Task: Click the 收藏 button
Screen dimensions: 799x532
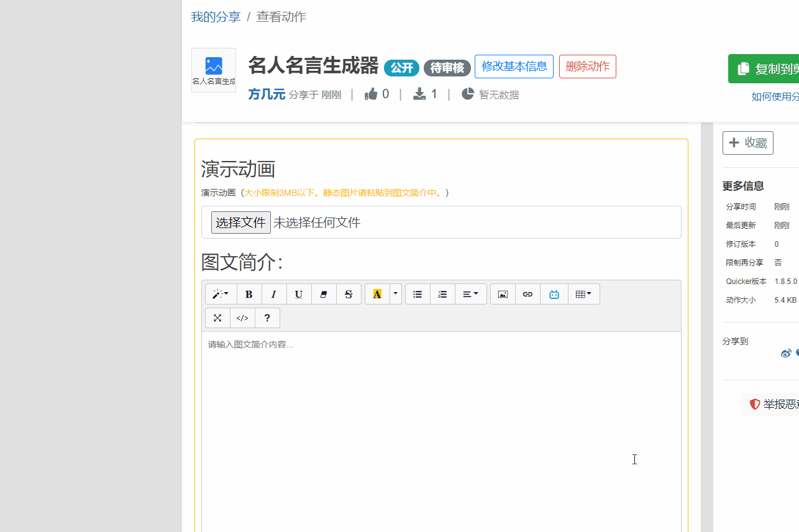Action: [x=748, y=143]
